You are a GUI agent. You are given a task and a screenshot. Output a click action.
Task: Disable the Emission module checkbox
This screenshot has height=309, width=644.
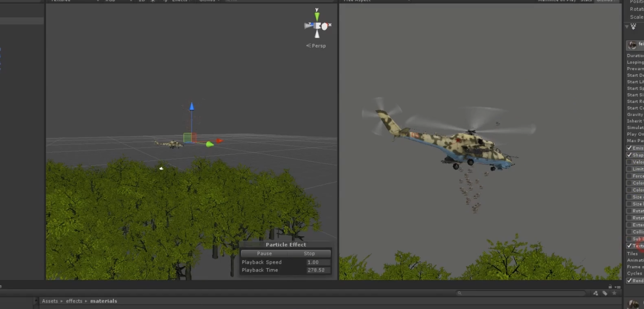(x=629, y=148)
